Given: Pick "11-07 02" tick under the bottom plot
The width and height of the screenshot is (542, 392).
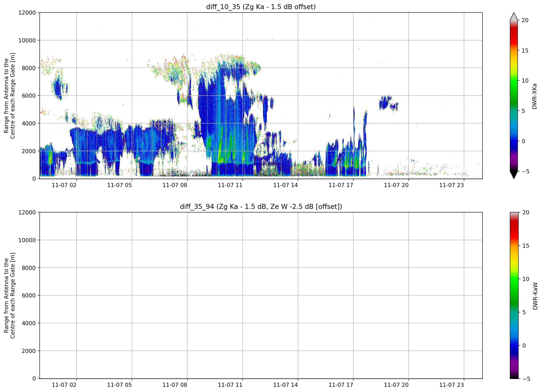Looking at the screenshot, I should click(x=64, y=385).
